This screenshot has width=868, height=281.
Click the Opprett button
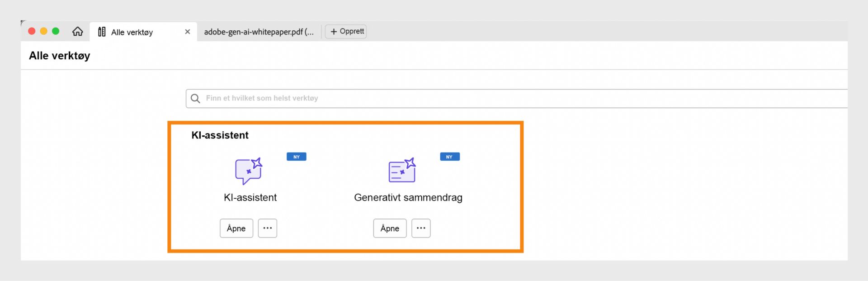tap(346, 31)
